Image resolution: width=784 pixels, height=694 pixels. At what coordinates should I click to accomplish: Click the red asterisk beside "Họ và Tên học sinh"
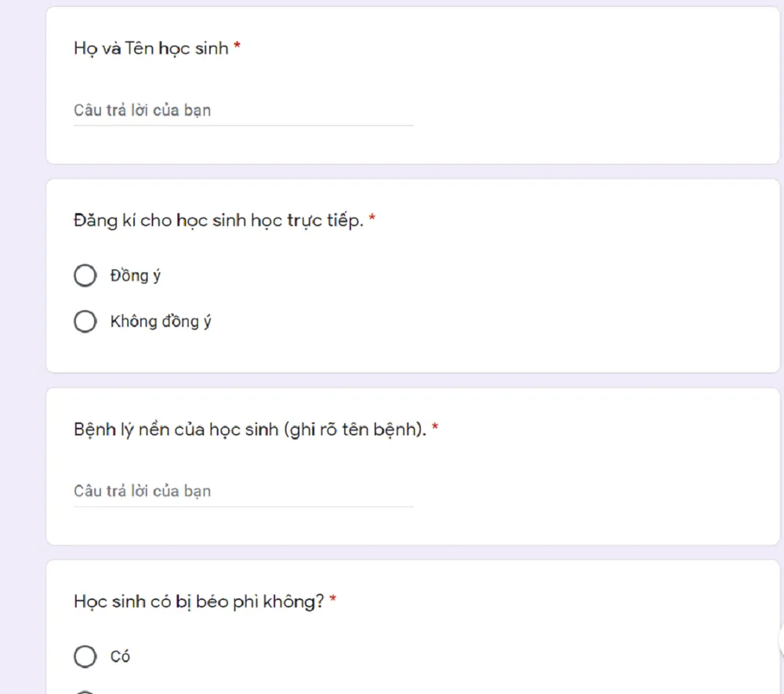[x=237, y=48]
